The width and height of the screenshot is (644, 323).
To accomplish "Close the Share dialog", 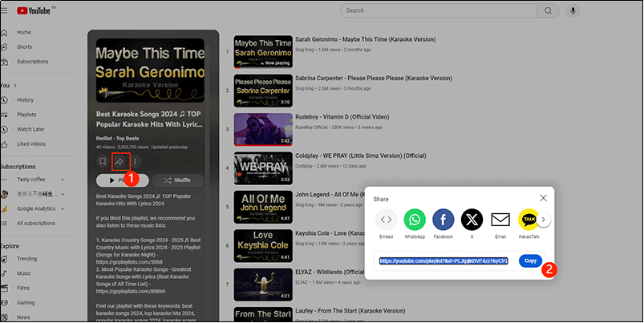I will [543, 198].
